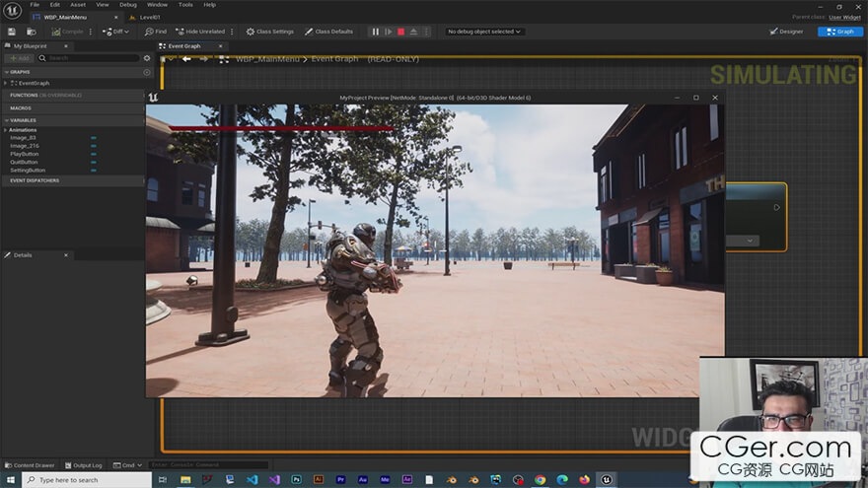
Task: Click the Browse to asset icon
Action: [x=32, y=32]
